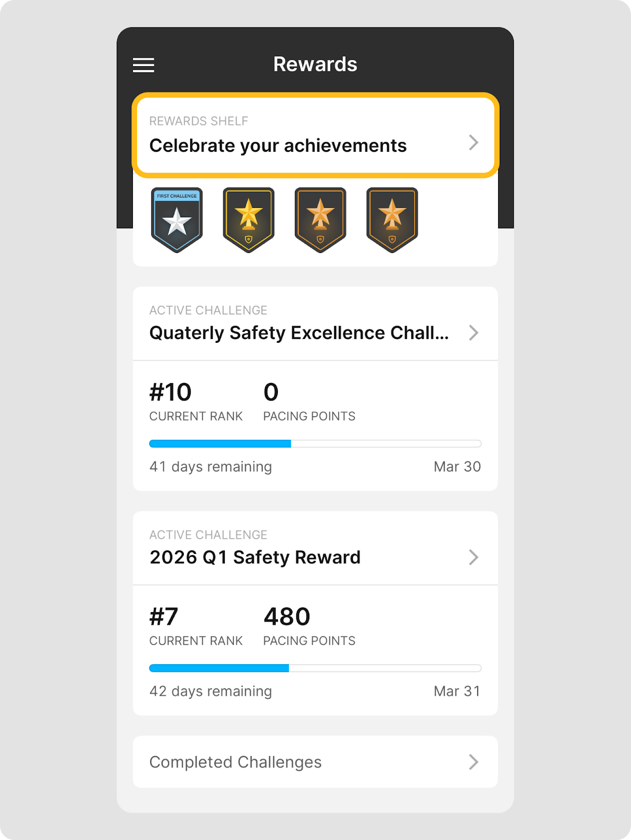
Task: Click the progress bar above 42 days remaining
Action: (x=315, y=668)
